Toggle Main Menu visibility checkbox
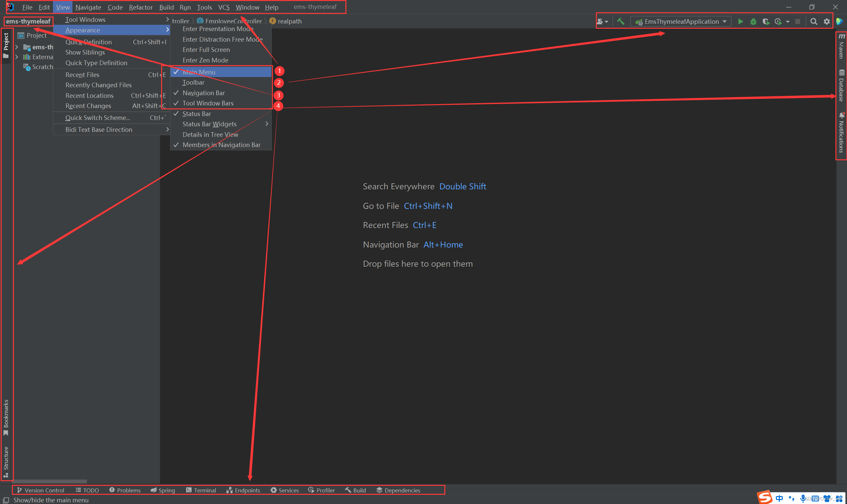 click(x=198, y=71)
